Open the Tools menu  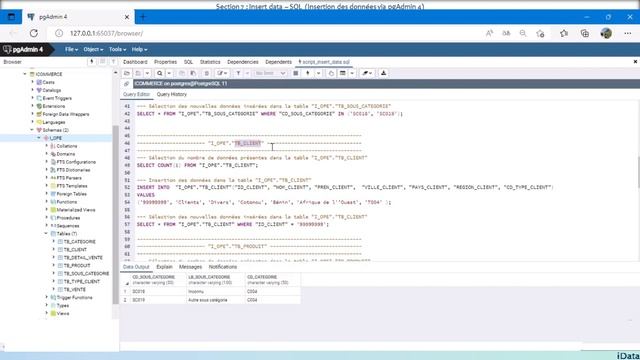point(117,49)
